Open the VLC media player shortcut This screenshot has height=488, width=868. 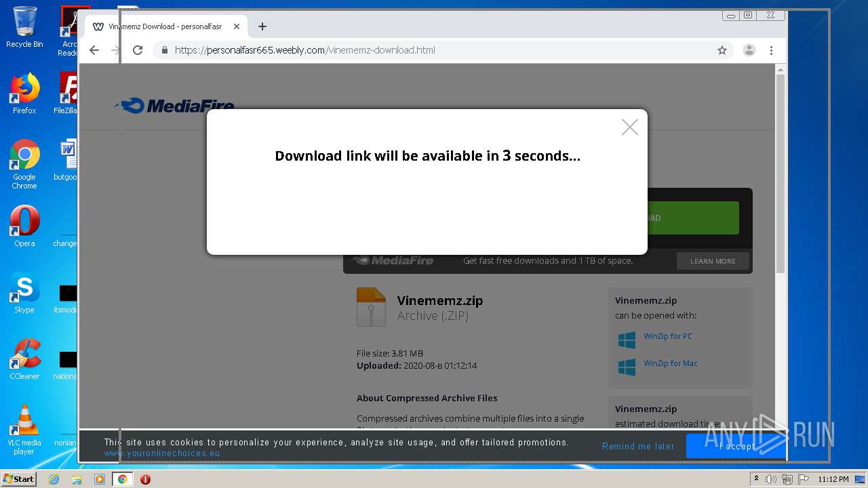point(24,430)
